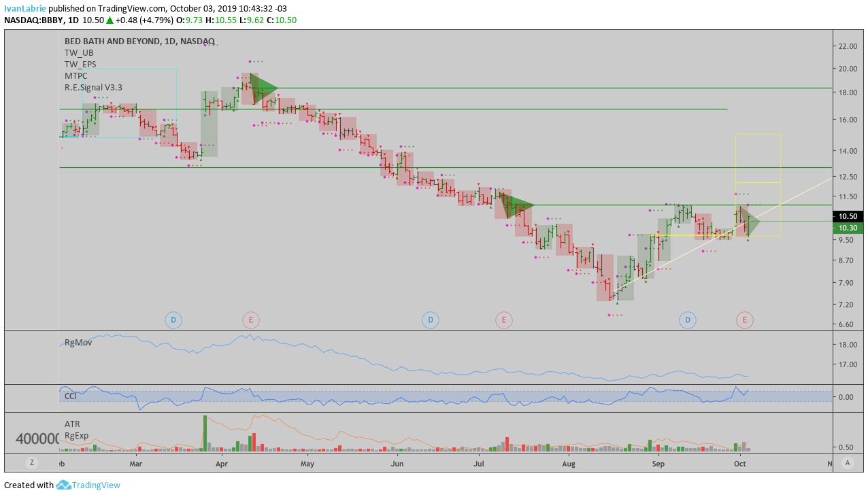The height and width of the screenshot is (497, 868).
Task: Click the 17.00 label on RgMov axis
Action: pyautogui.click(x=848, y=364)
